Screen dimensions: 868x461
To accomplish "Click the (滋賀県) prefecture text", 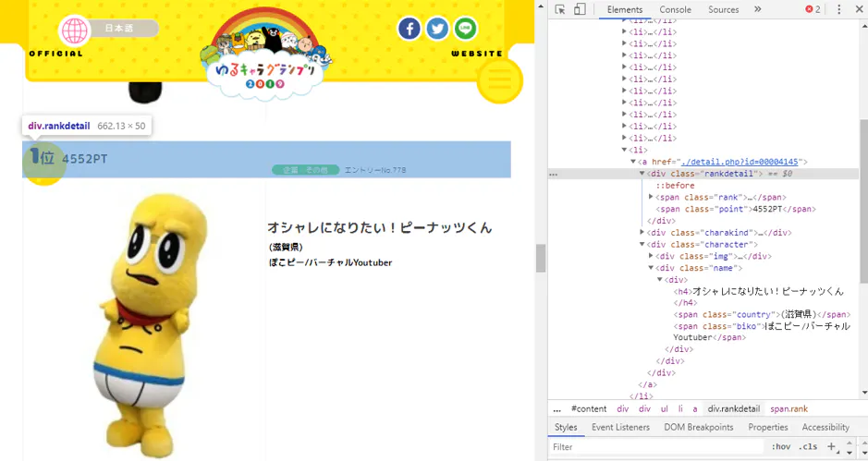I will (x=286, y=247).
